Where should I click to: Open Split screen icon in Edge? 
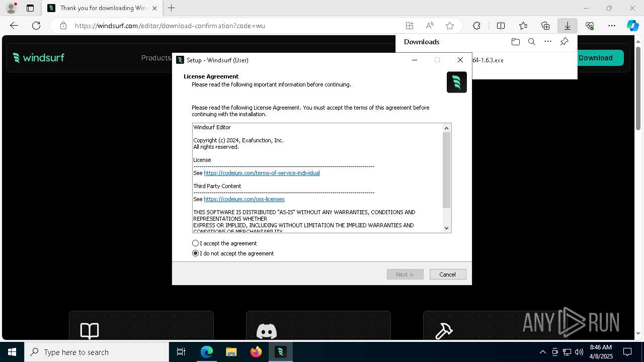coord(501,26)
